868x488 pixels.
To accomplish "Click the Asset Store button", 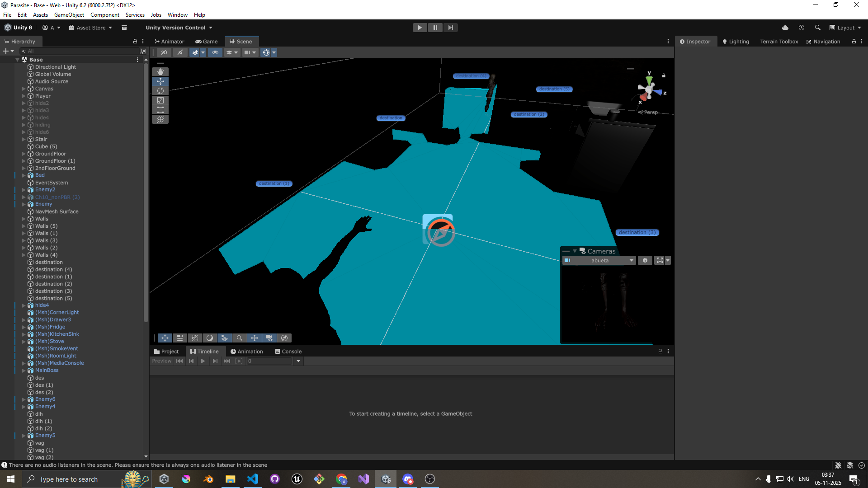I will click(90, 28).
